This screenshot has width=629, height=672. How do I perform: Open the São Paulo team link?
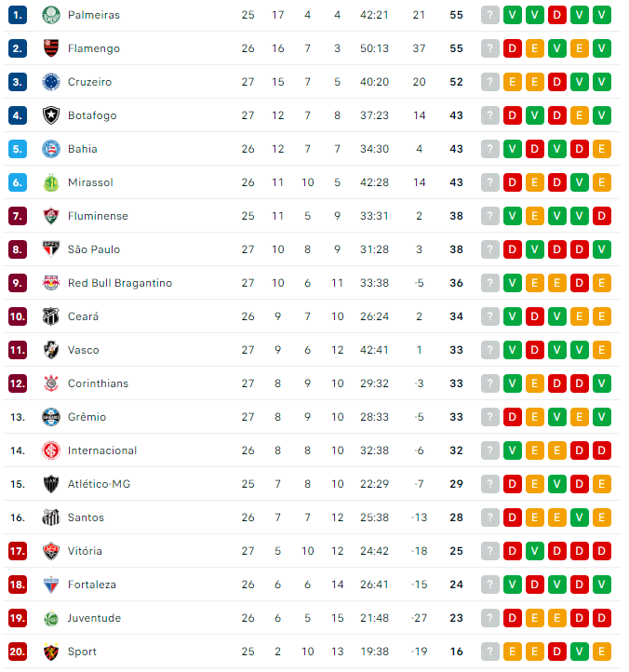coord(94,249)
